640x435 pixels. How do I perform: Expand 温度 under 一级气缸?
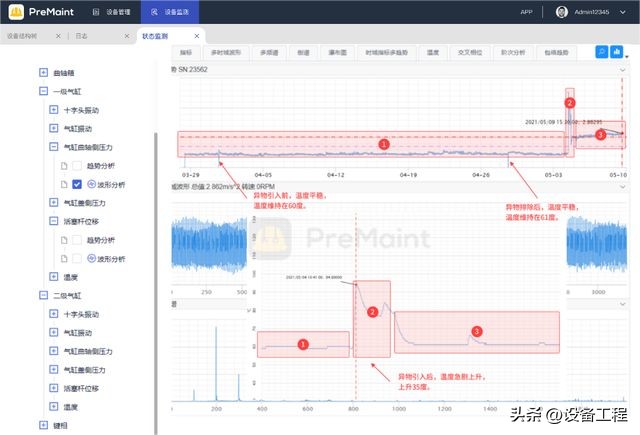(x=53, y=277)
